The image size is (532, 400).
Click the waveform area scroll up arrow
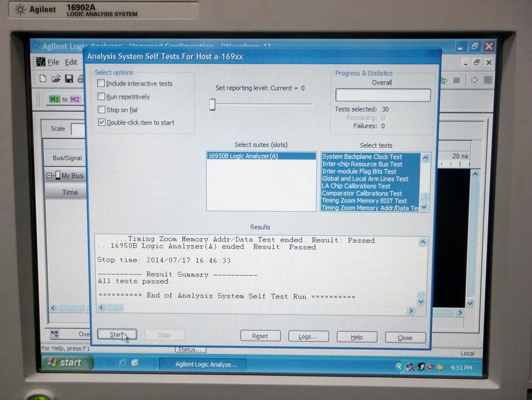coord(475,174)
